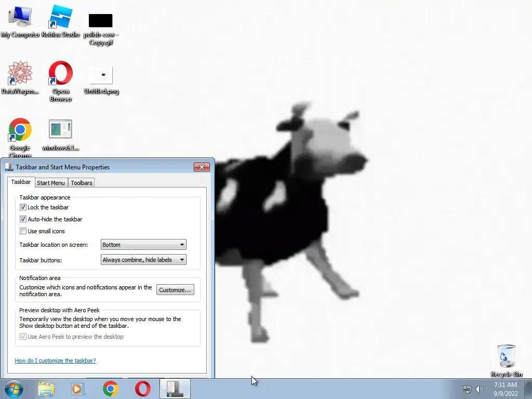Select the windows6.1 desktop file
The image size is (532, 399).
(60, 135)
